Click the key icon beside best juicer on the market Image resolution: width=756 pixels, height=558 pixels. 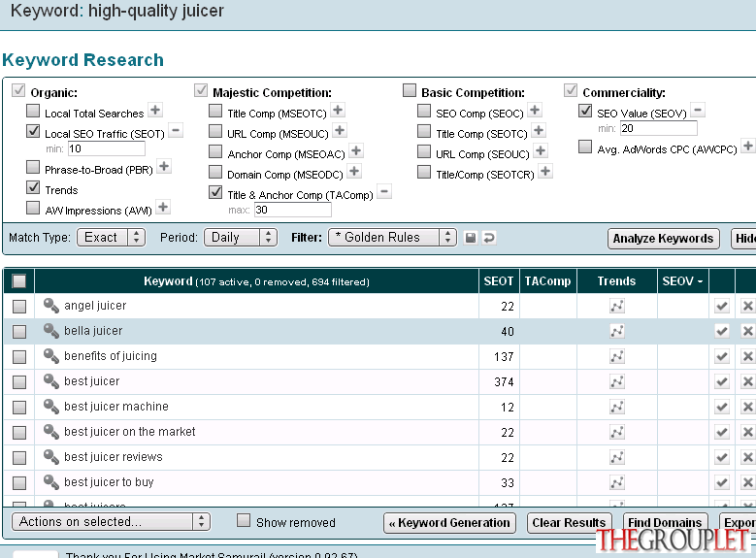tap(51, 431)
